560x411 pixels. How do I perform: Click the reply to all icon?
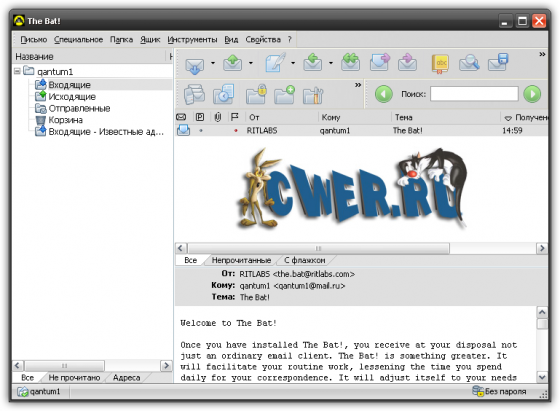coord(350,63)
